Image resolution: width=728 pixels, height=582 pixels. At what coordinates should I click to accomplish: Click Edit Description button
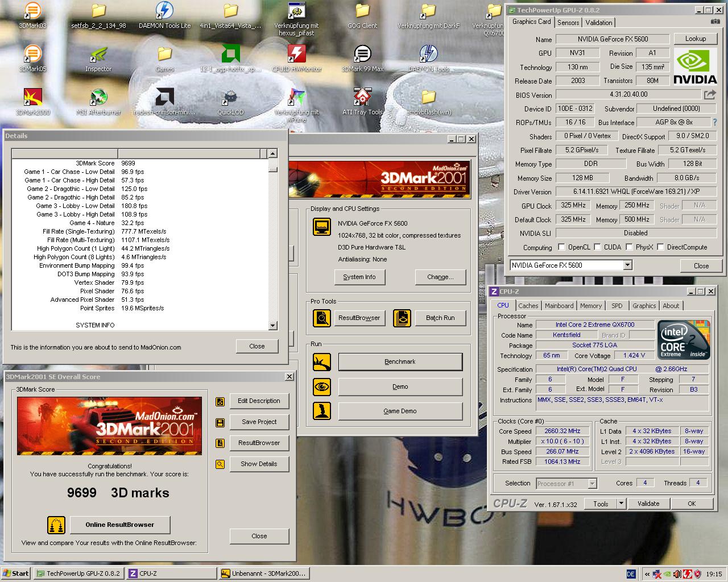(x=259, y=401)
